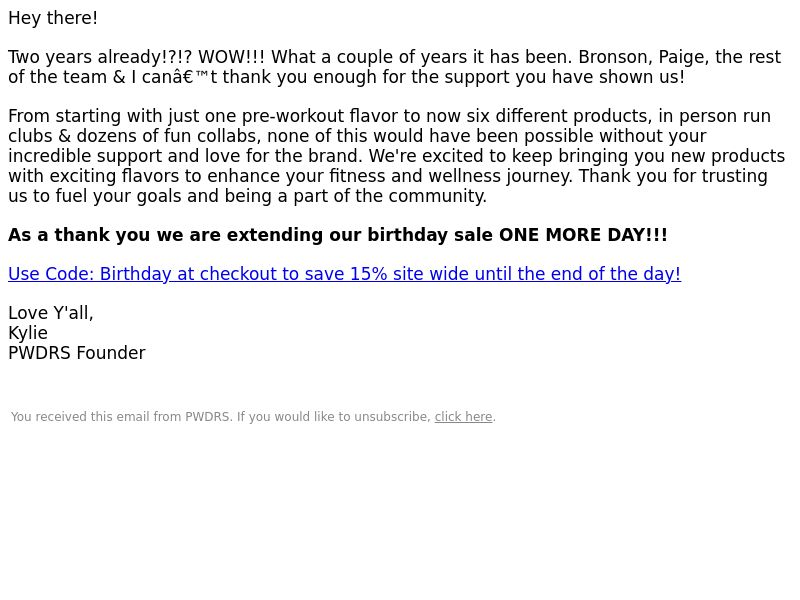Click 'You received this email from PWDRS' footer
Image resolution: width=800 pixels, height=600 pixels.
120,417
